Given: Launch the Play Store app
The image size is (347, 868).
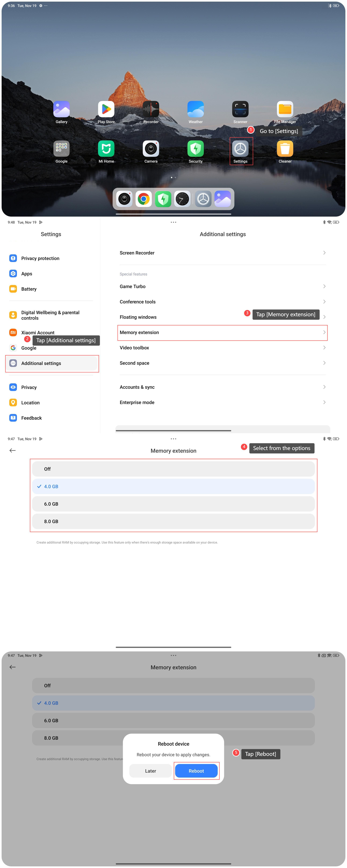Looking at the screenshot, I should (x=106, y=109).
